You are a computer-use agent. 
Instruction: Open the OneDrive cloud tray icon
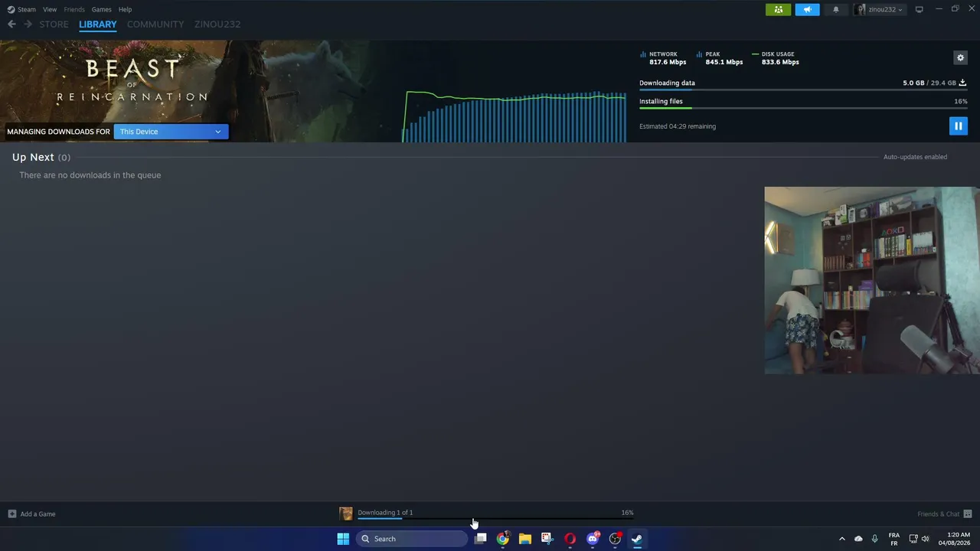858,539
